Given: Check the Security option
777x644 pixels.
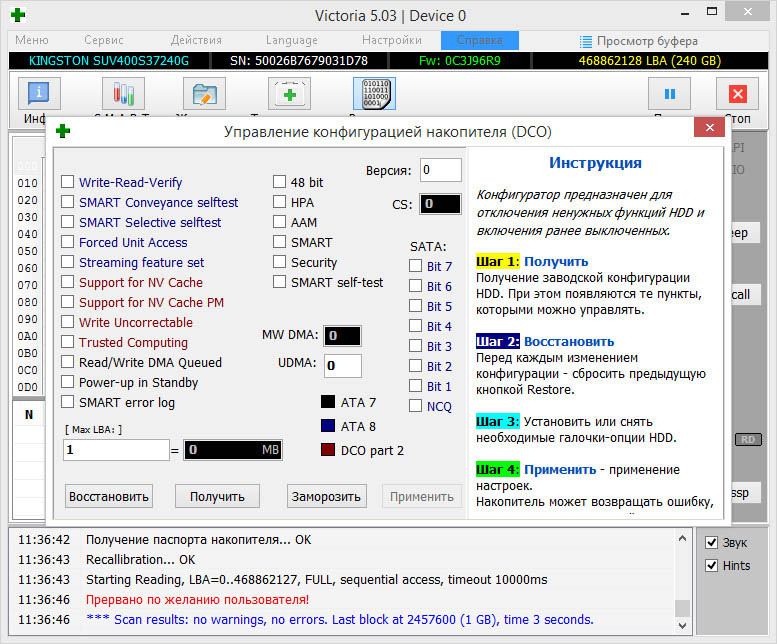Looking at the screenshot, I should (279, 262).
